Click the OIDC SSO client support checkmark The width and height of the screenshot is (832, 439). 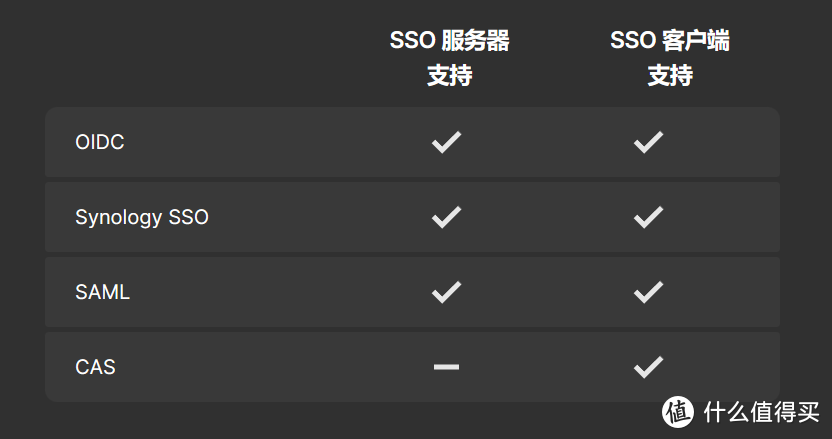[648, 142]
